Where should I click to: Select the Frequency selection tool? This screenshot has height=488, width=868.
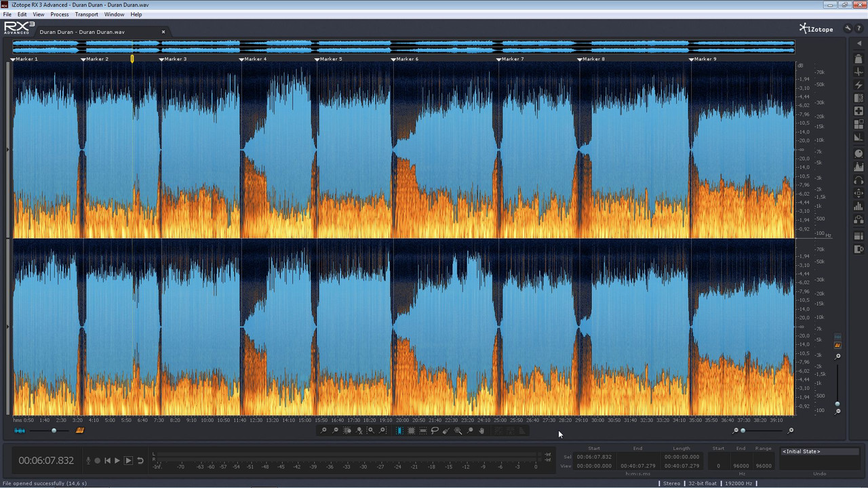pyautogui.click(x=422, y=430)
